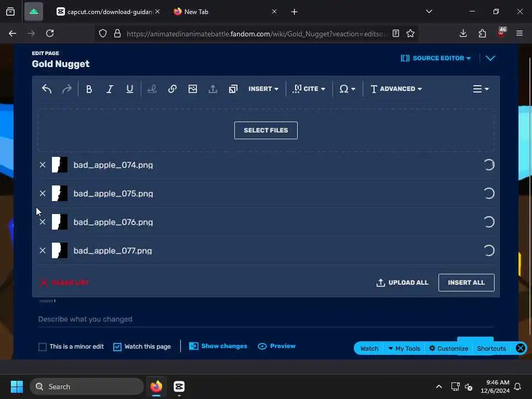Click the Undo arrow in editor toolbar
The width and height of the screenshot is (532, 399).
46,89
